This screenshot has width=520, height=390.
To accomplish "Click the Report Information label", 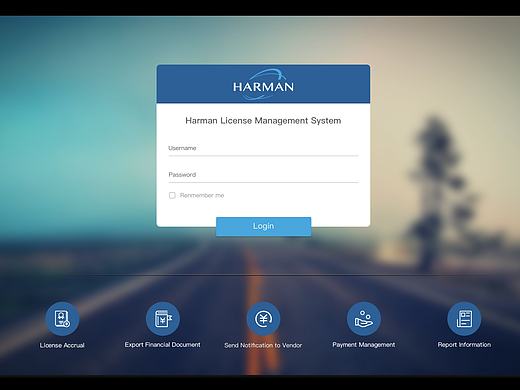I will pos(464,345).
